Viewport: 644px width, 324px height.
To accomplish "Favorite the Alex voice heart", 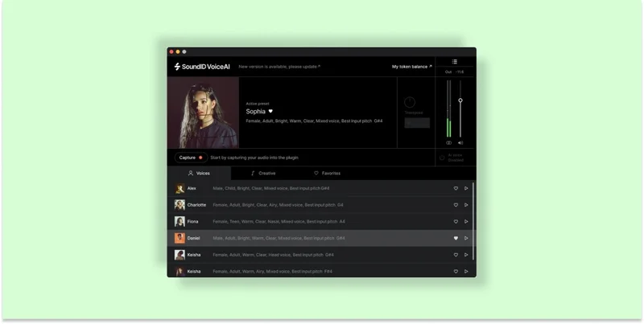I will click(x=456, y=188).
